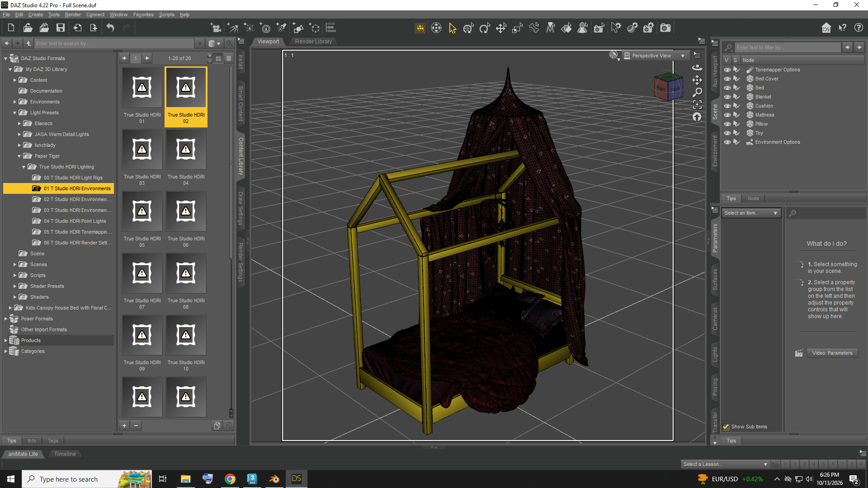Click the reset view icon
Viewport: 868px width, 488px height.
point(697,117)
